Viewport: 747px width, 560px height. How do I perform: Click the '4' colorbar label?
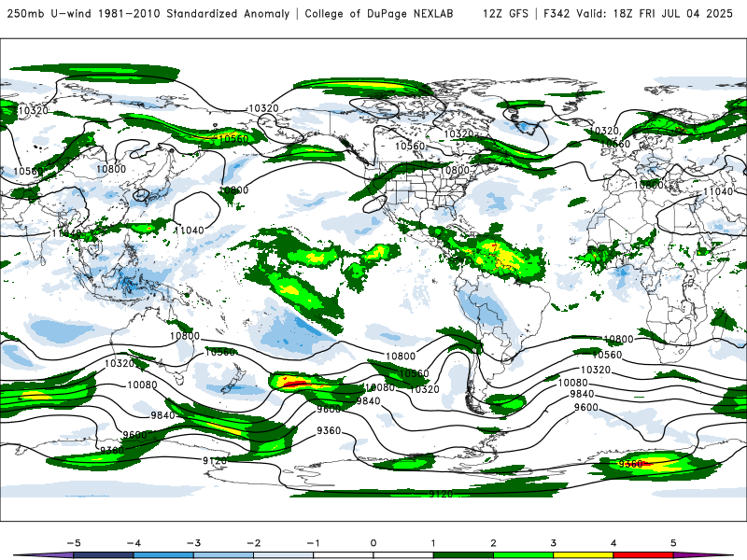(613, 543)
